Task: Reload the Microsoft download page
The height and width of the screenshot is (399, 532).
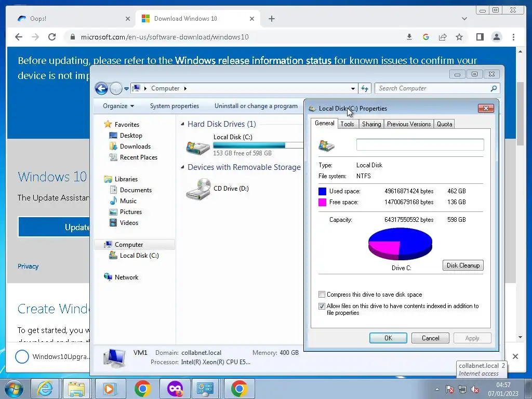Action: (x=52, y=37)
